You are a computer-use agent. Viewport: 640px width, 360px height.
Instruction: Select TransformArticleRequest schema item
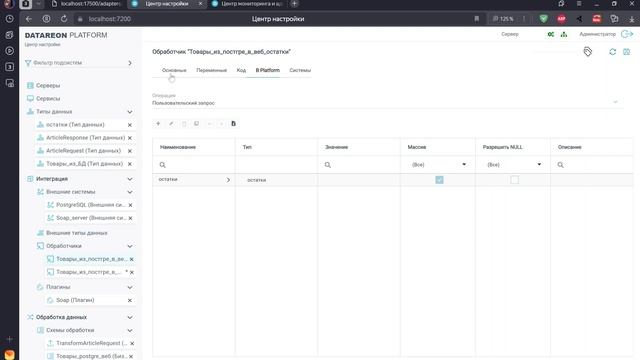click(91, 344)
